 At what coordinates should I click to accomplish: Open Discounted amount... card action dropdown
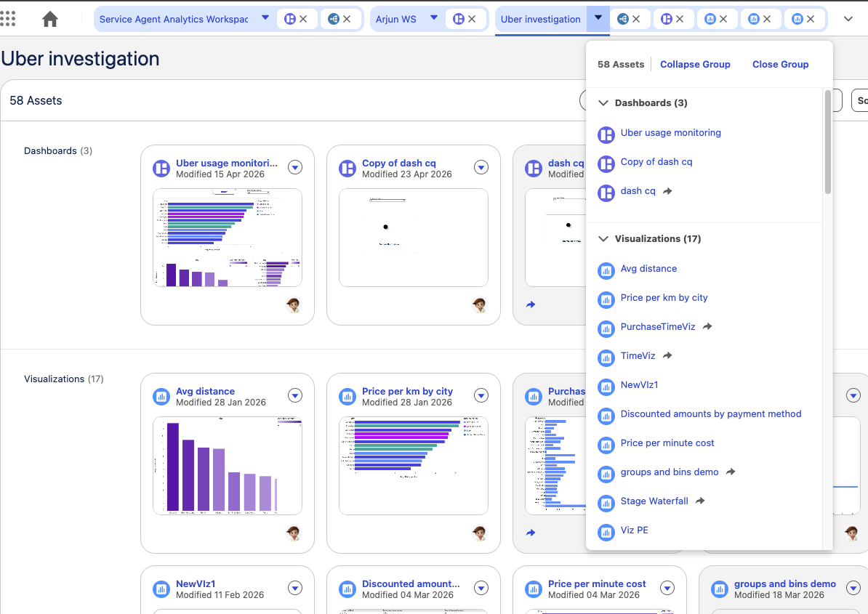481,588
